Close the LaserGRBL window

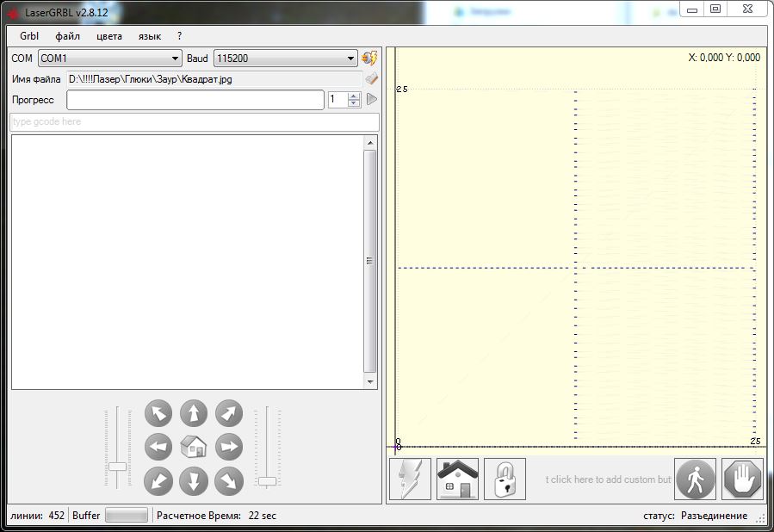pos(748,9)
